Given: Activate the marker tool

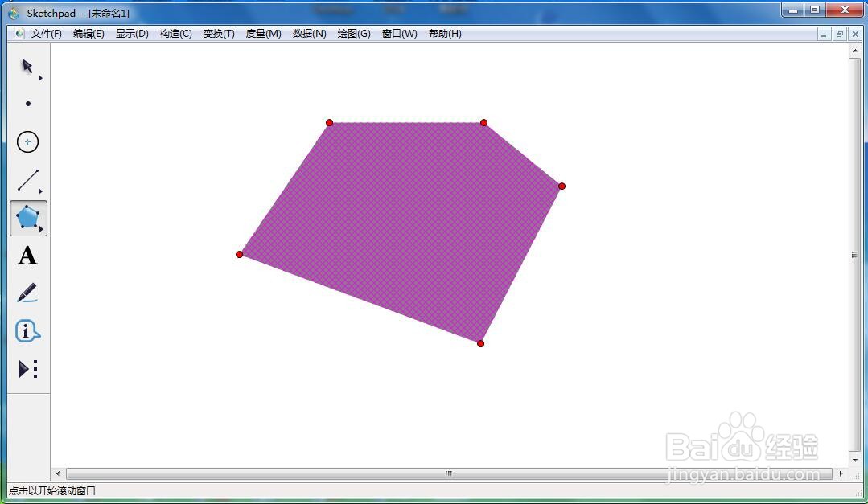Looking at the screenshot, I should tap(27, 293).
